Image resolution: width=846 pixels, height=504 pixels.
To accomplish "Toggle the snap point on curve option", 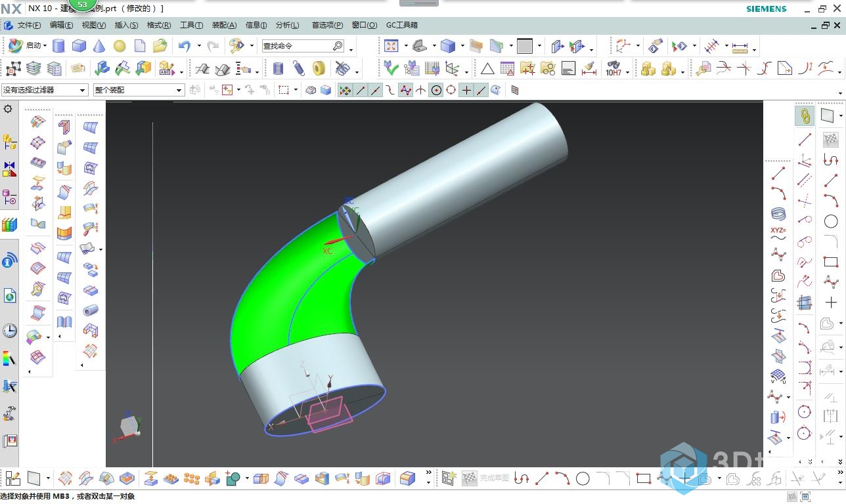I will click(x=481, y=90).
